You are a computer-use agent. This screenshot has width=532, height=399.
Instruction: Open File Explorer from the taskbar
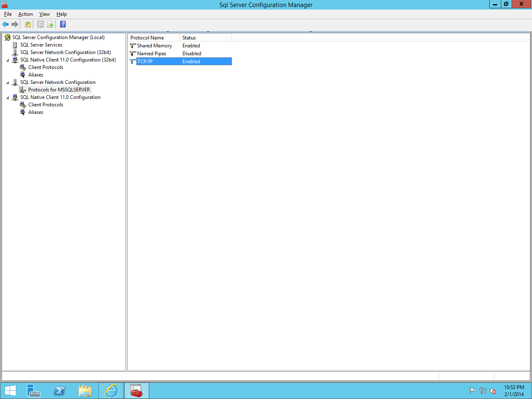[85, 391]
